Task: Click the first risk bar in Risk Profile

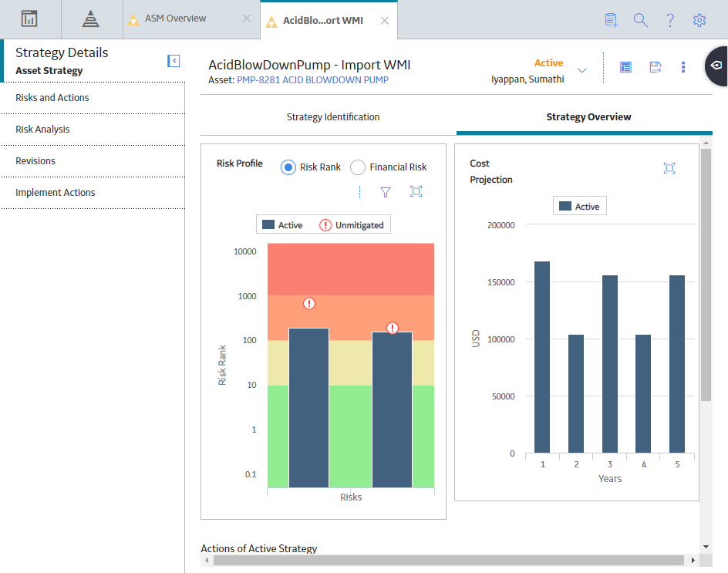Action: 308,408
